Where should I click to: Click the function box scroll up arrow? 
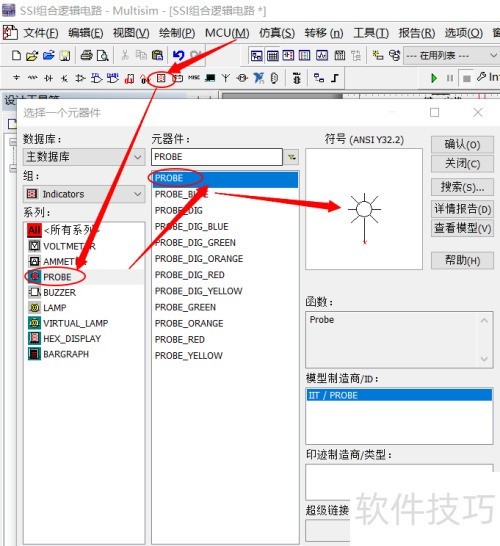(x=484, y=321)
